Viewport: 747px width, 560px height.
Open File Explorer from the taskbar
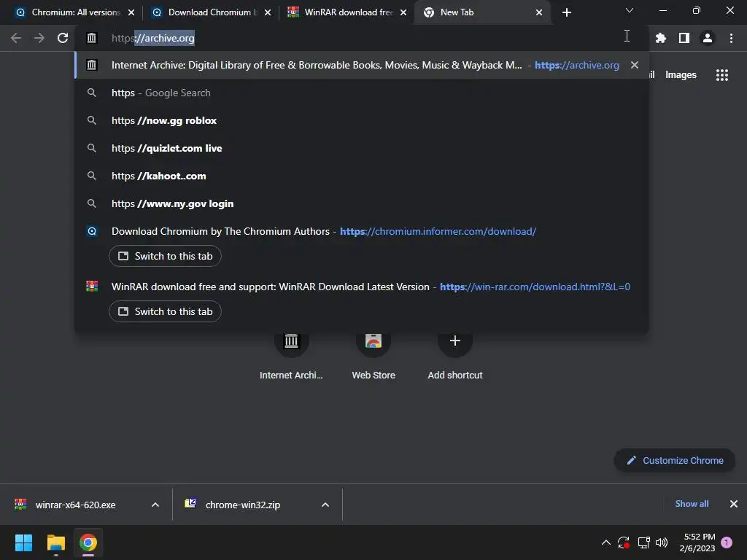tap(55, 542)
